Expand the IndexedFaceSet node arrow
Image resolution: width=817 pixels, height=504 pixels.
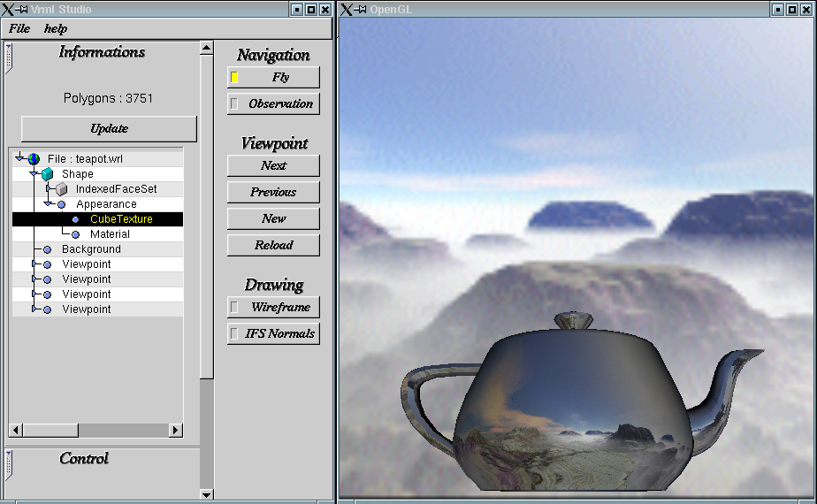pos(49,189)
